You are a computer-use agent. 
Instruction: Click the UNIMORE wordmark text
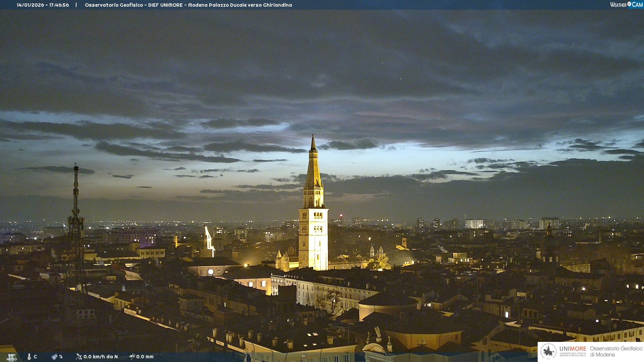click(x=573, y=349)
